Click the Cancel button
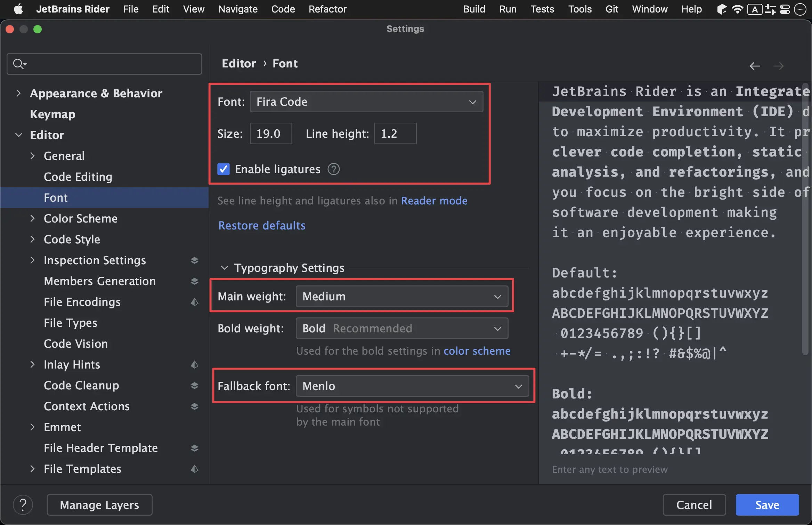 coord(694,505)
